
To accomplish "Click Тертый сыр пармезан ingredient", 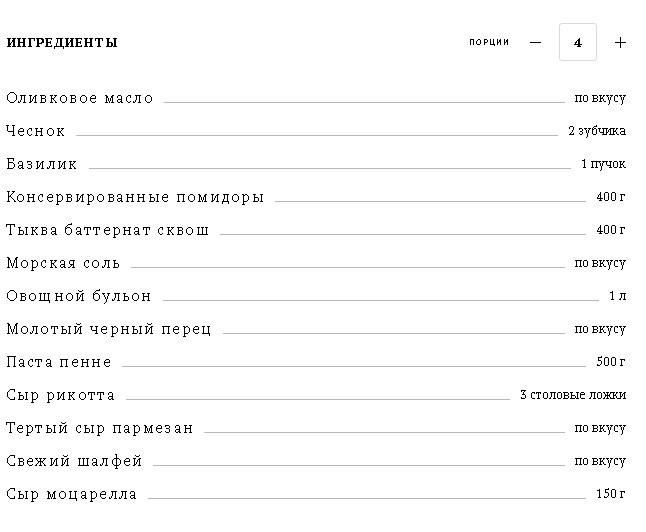I will [99, 428].
